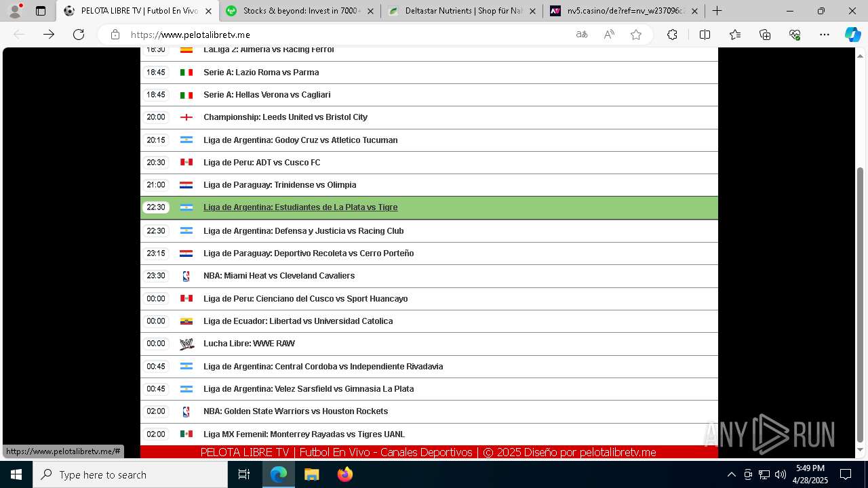Click England flag beside Leeds United row

click(x=186, y=117)
